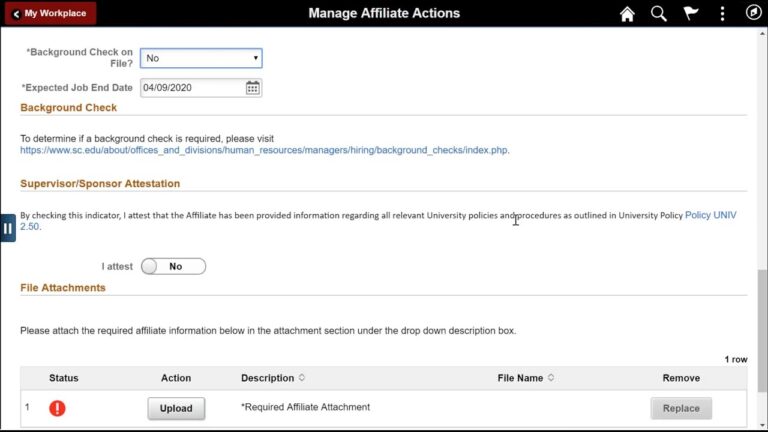Sort by File Name column arrows

pyautogui.click(x=551, y=378)
